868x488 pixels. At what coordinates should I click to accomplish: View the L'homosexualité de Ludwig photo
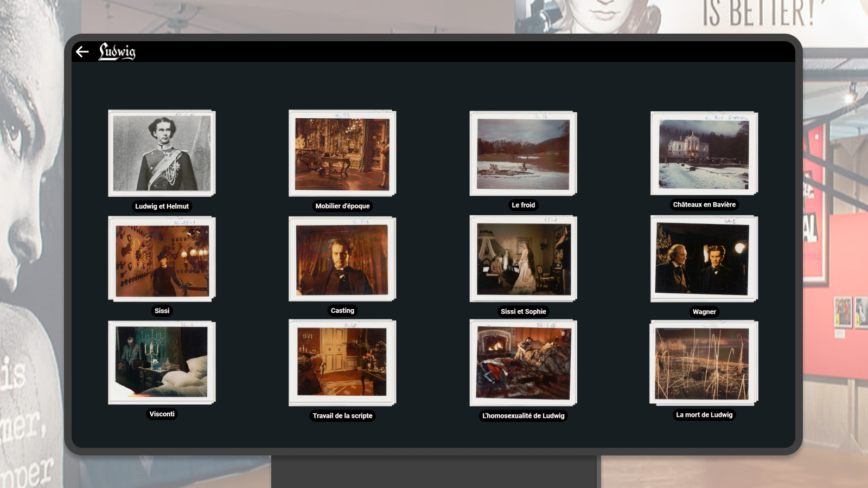pos(523,362)
